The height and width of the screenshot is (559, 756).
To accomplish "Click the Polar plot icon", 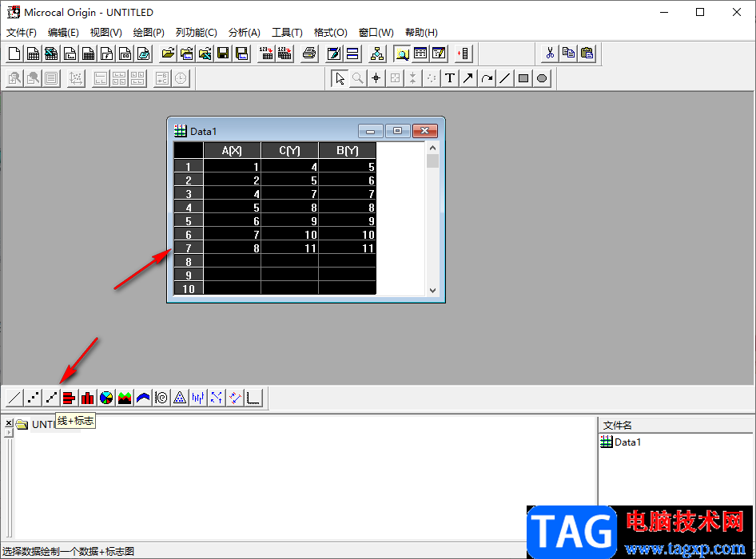I will point(161,398).
